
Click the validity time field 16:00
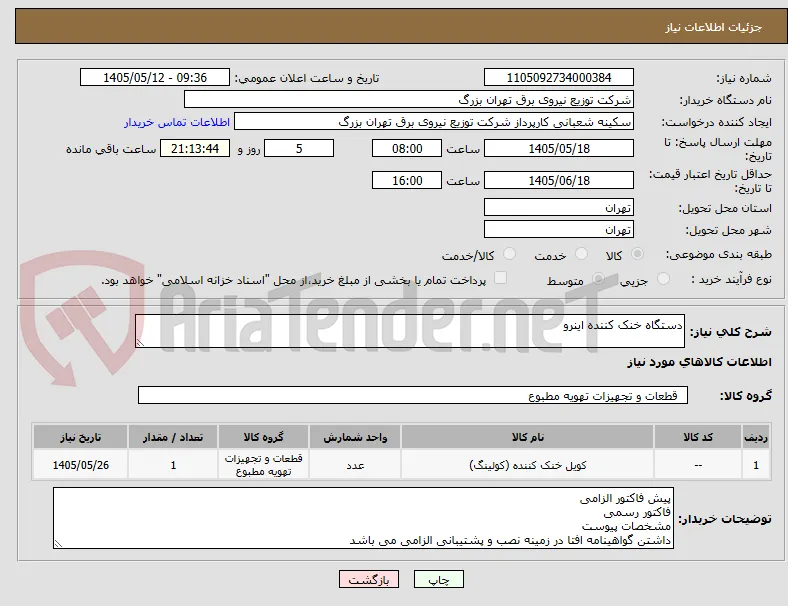click(407, 180)
